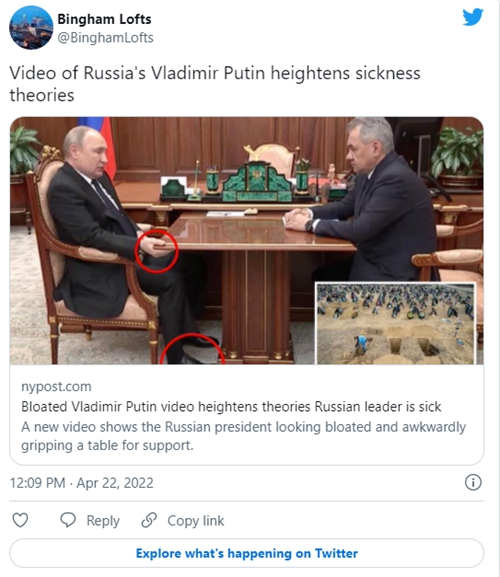This screenshot has width=500, height=577.
Task: Open the Bloated Vladimir Putin article headline
Action: [231, 407]
